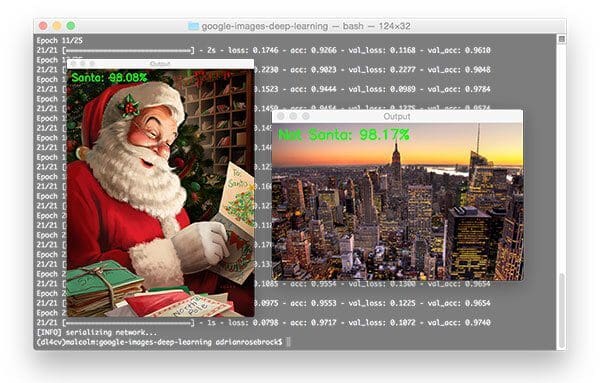Screen dimensions: 600x383
Task: Close the Not Santa Output window
Action: click(x=281, y=116)
